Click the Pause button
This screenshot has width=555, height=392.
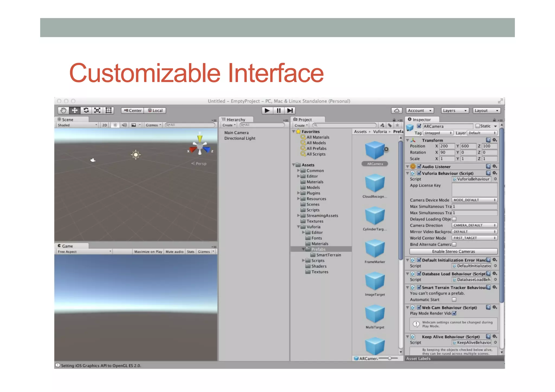point(279,111)
